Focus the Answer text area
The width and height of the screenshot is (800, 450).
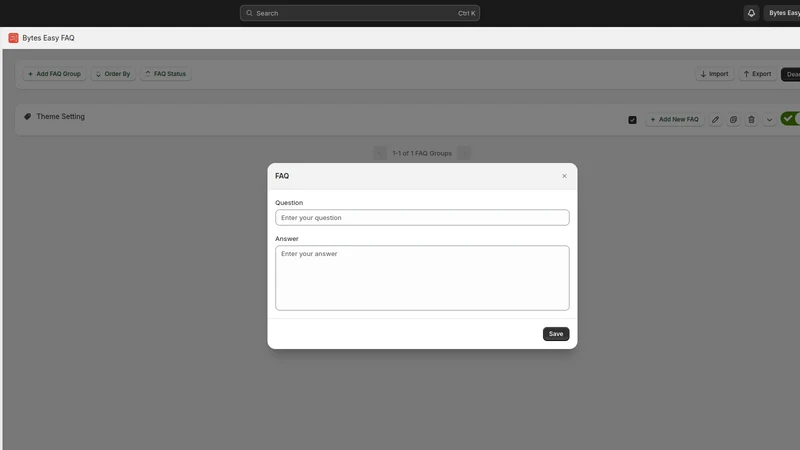click(x=422, y=278)
